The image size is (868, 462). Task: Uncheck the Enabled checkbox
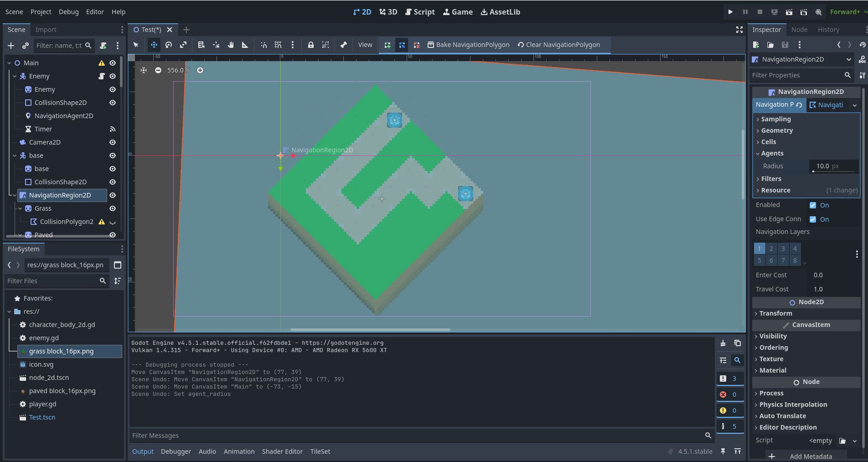pos(813,205)
